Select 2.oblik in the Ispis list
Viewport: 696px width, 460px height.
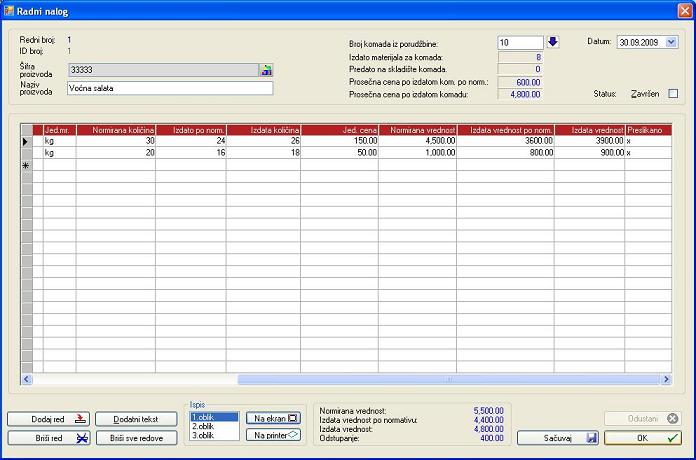click(x=214, y=426)
